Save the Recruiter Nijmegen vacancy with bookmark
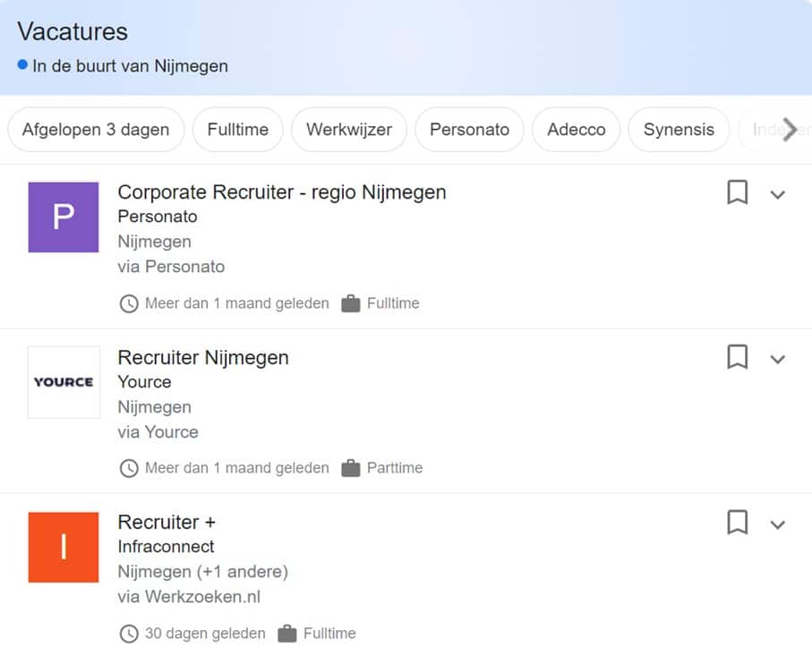The width and height of the screenshot is (812, 656). tap(737, 357)
